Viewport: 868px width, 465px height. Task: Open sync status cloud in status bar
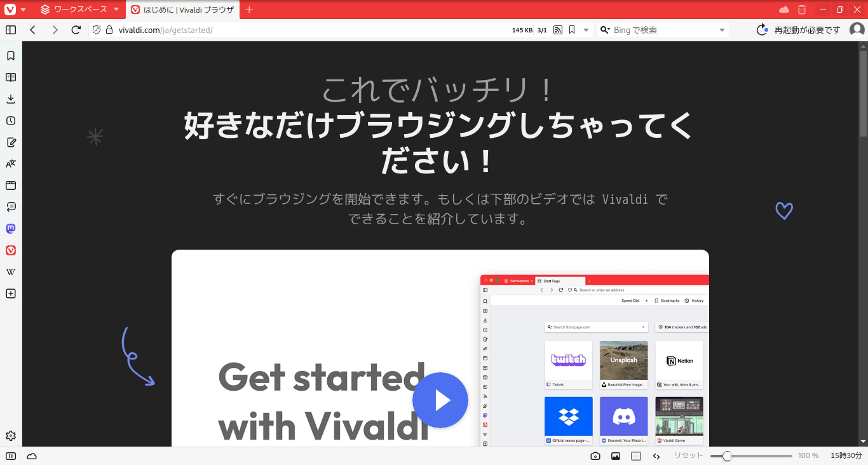click(32, 456)
